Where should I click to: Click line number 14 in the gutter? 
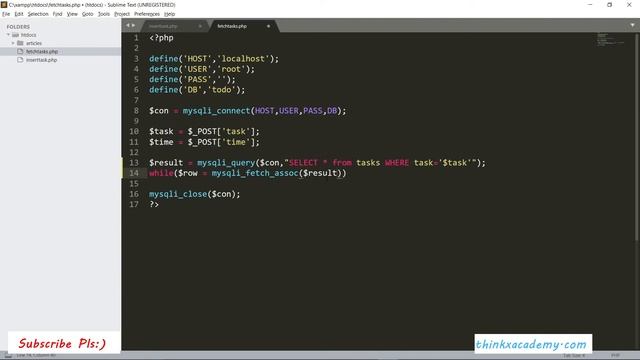pyautogui.click(x=134, y=173)
